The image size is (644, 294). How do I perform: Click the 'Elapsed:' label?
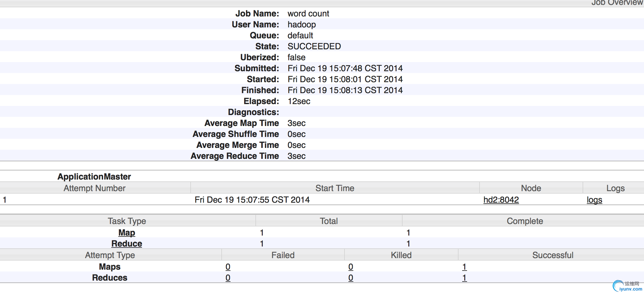[261, 101]
